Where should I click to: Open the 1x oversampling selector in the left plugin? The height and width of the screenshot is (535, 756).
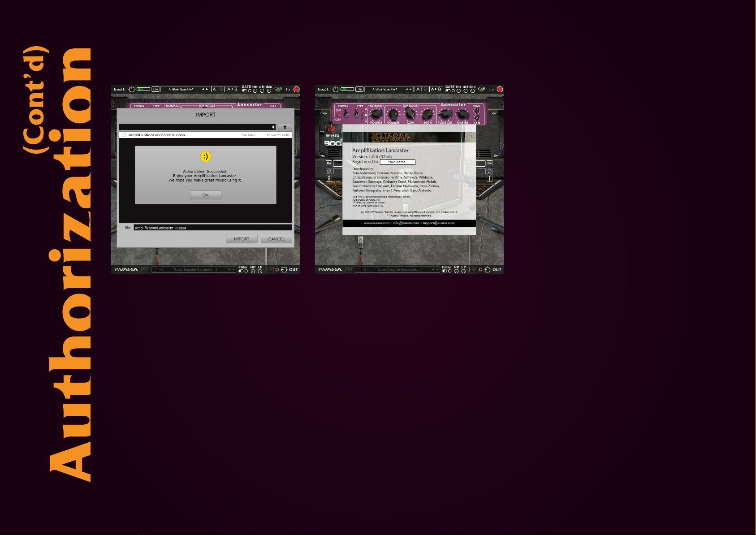[288, 89]
